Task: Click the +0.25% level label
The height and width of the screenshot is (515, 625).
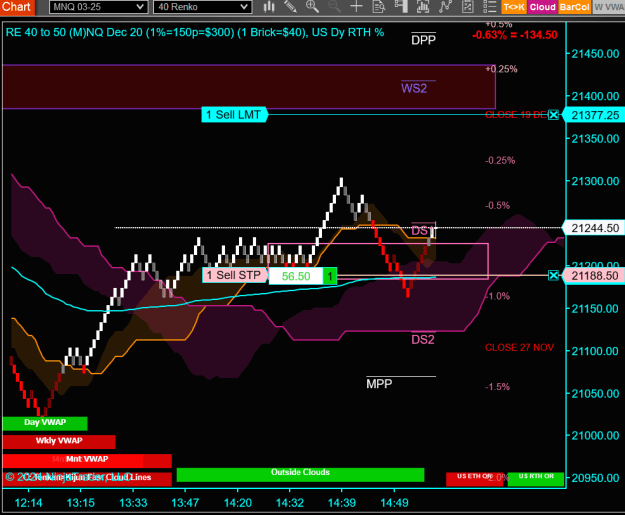Action: pyautogui.click(x=501, y=69)
